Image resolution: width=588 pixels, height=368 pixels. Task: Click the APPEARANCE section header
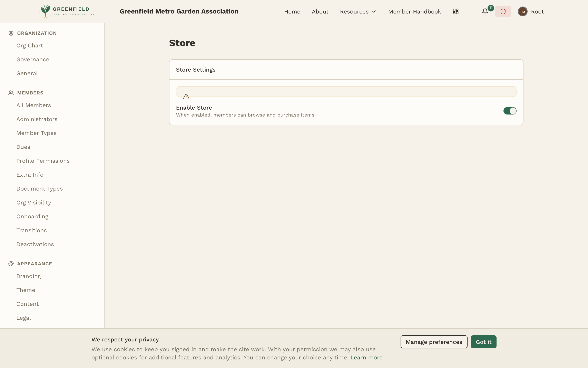coord(35,264)
